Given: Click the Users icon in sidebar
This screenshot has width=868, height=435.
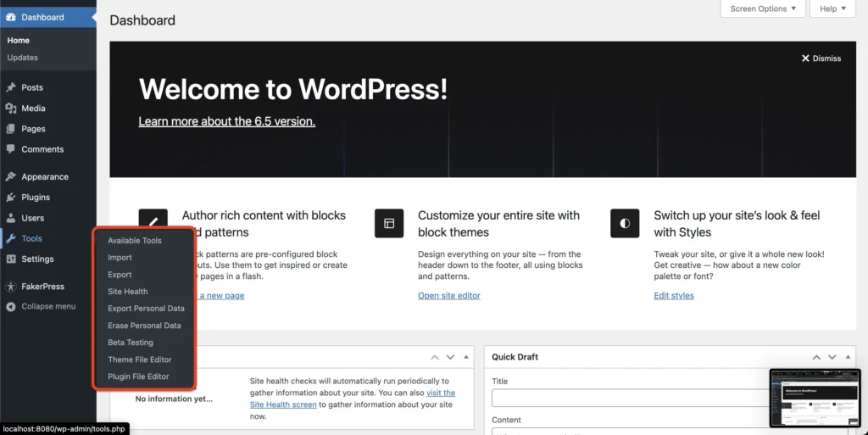Looking at the screenshot, I should click(11, 218).
